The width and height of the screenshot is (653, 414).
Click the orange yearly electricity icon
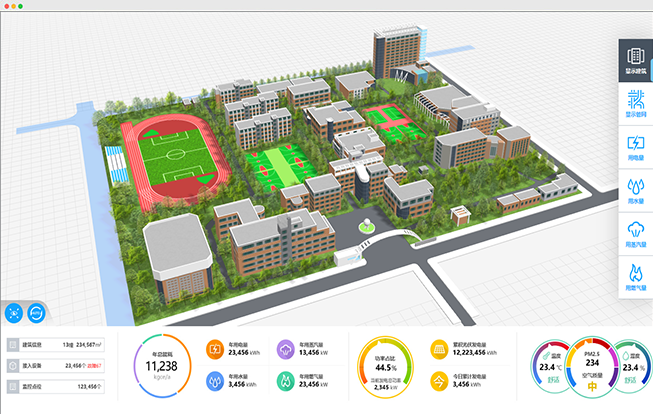point(215,349)
